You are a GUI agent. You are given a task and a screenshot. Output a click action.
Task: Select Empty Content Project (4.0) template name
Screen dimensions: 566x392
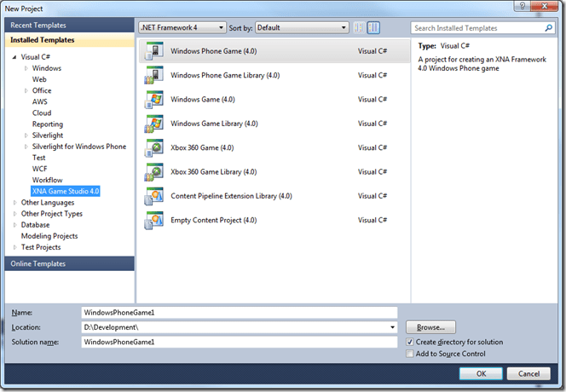pos(214,220)
